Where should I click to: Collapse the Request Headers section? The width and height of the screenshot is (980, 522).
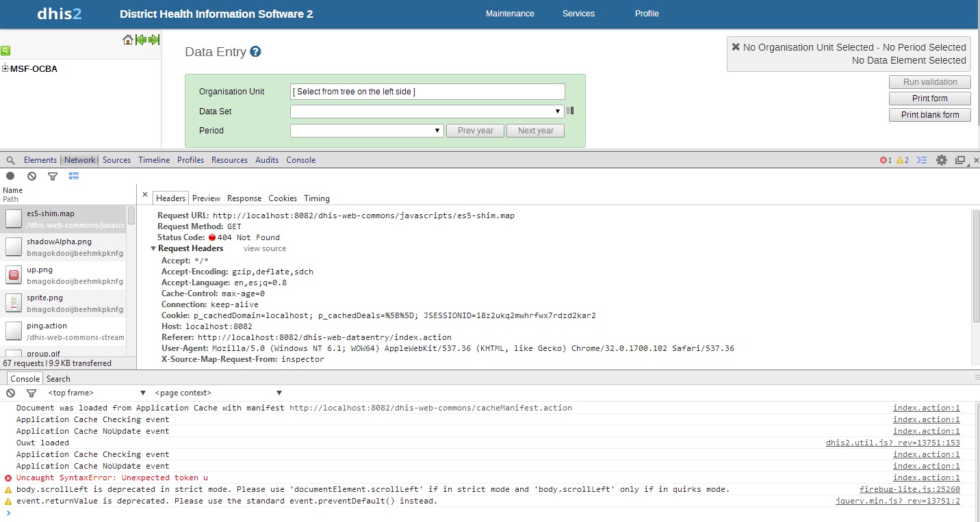coord(154,248)
